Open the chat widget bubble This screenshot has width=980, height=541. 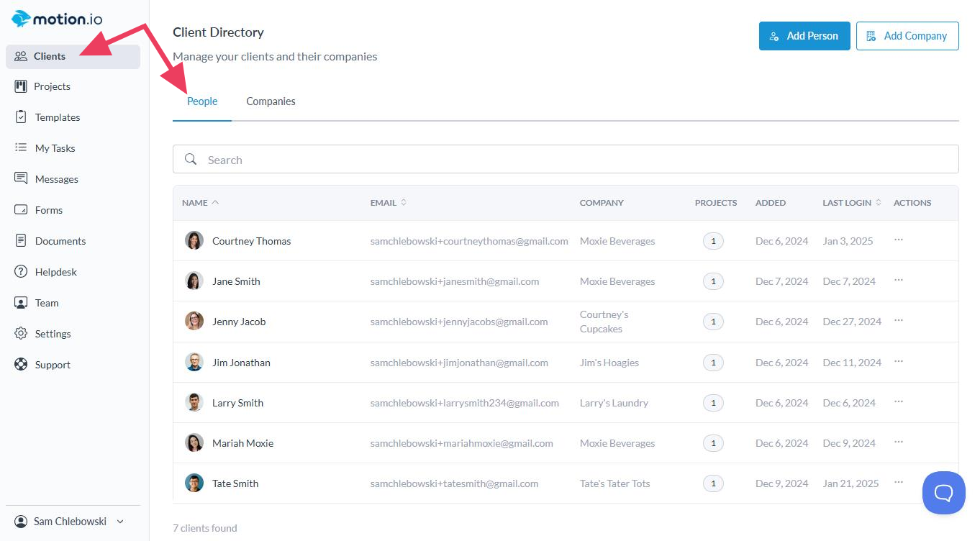click(943, 493)
